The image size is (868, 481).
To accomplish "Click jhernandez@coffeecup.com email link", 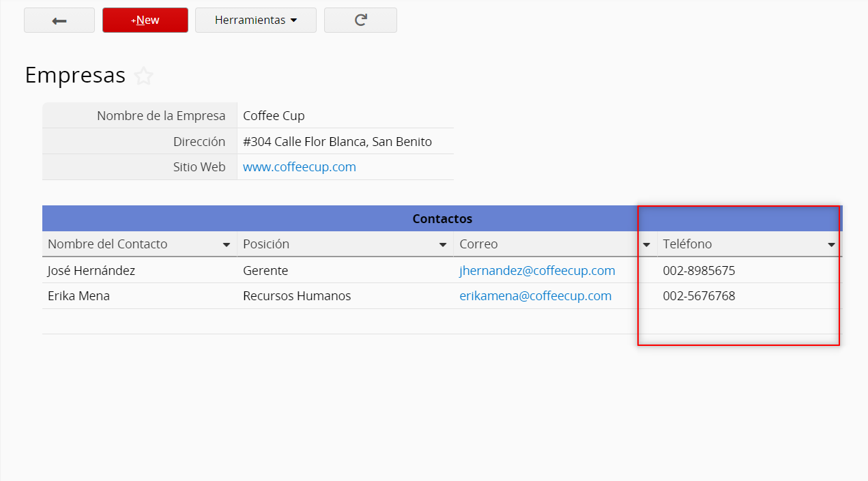I will tap(537, 271).
